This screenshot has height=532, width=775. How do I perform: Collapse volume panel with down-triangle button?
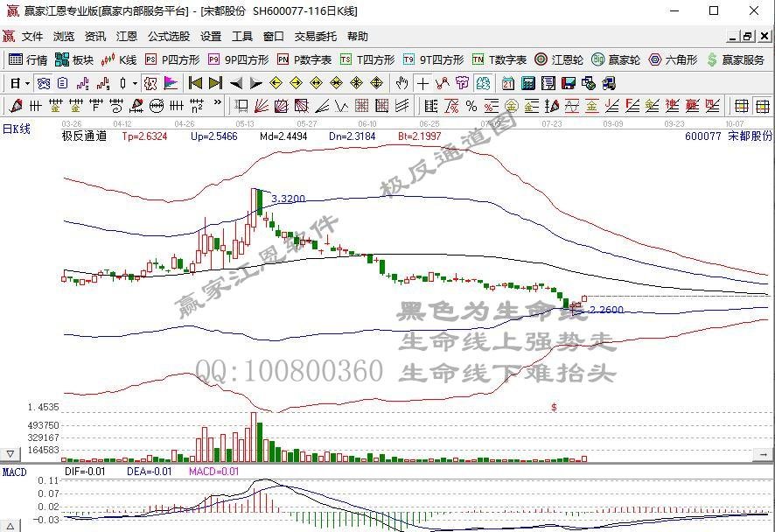point(10,454)
